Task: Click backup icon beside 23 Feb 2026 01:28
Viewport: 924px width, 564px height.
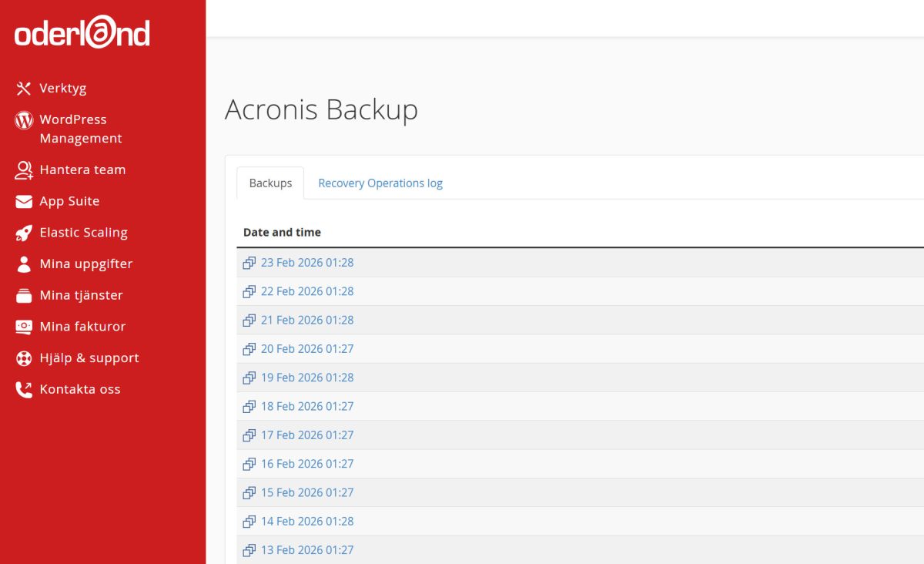Action: click(x=249, y=263)
